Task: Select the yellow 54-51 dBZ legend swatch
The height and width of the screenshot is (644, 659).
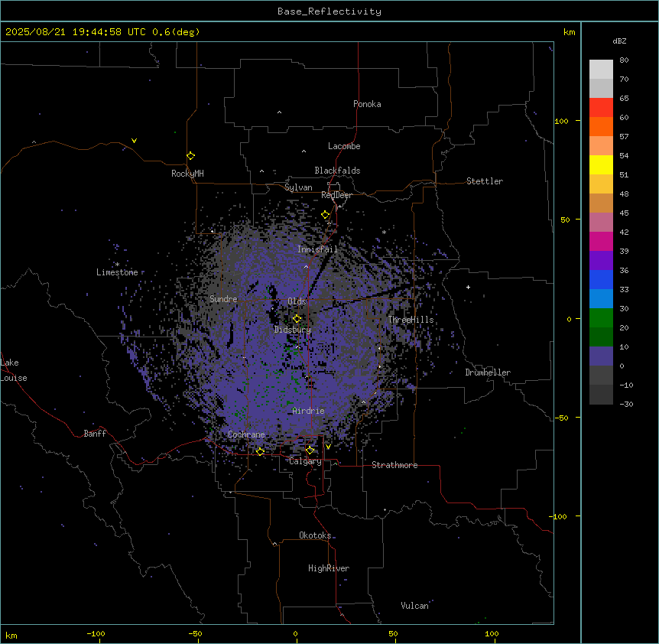Action: (601, 164)
